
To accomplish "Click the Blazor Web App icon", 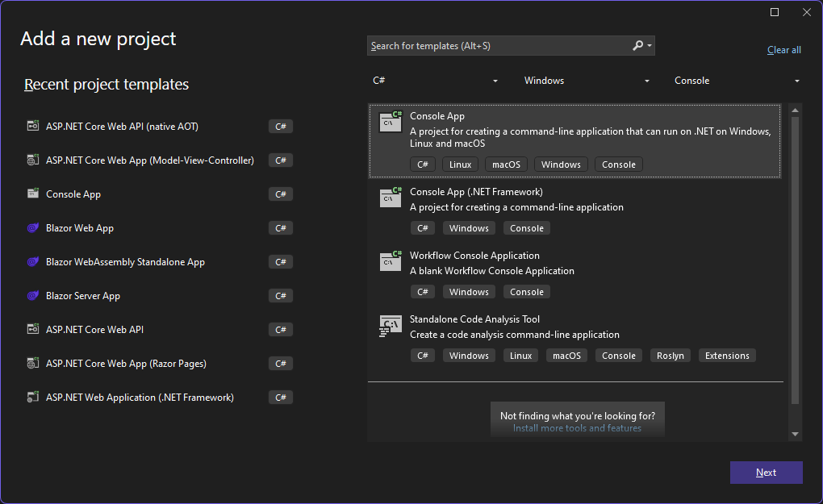I will 33,228.
